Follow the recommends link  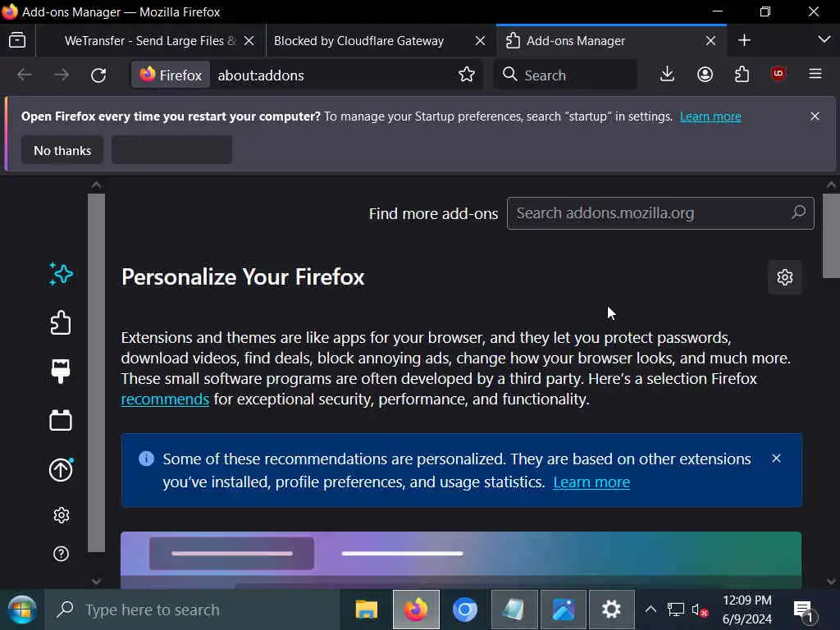[x=165, y=399]
